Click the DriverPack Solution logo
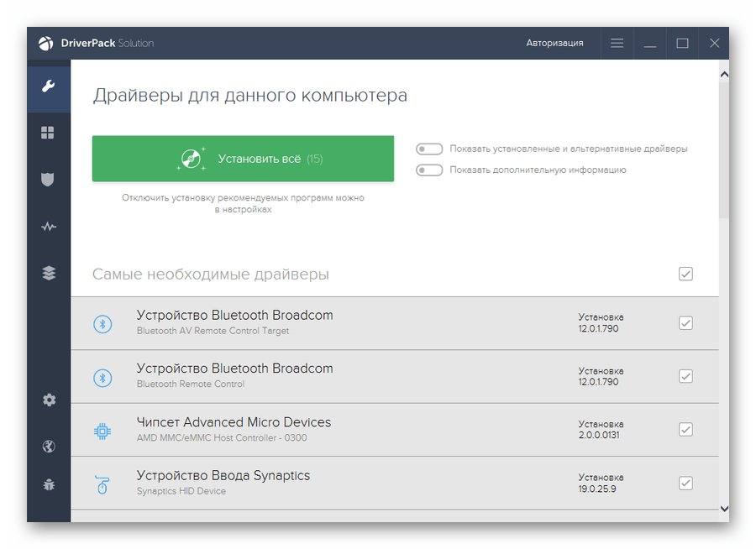 click(97, 43)
